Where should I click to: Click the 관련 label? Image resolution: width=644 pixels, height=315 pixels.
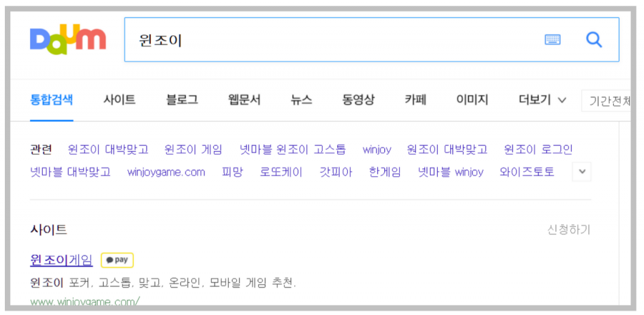(41, 150)
